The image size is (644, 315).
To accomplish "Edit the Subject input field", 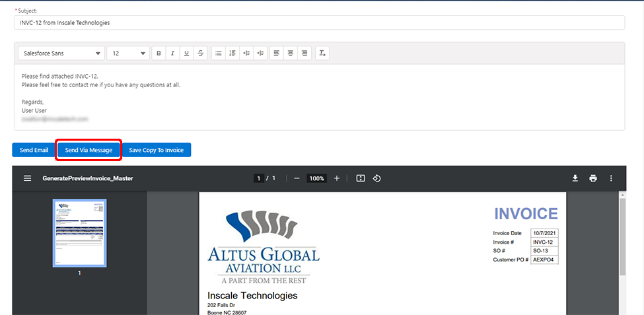I will tap(320, 23).
